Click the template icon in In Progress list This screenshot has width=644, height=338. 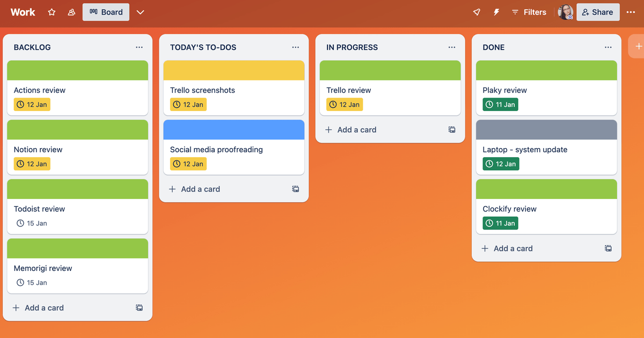[452, 130]
